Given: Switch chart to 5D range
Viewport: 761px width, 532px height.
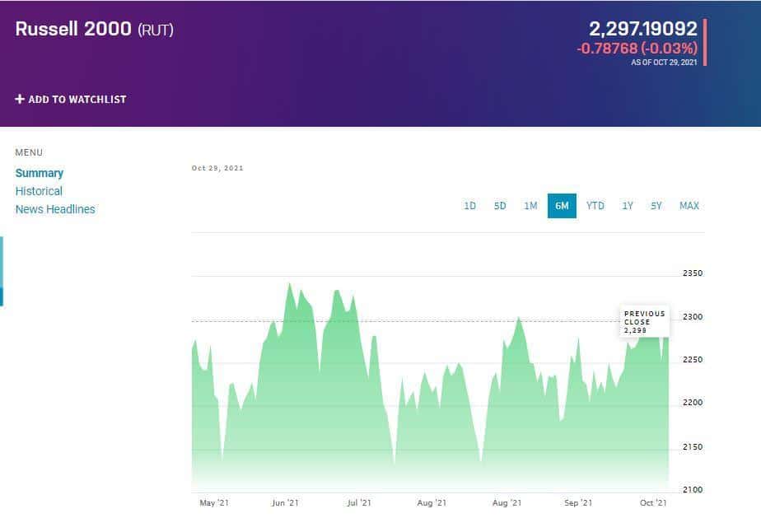Looking at the screenshot, I should (x=500, y=206).
